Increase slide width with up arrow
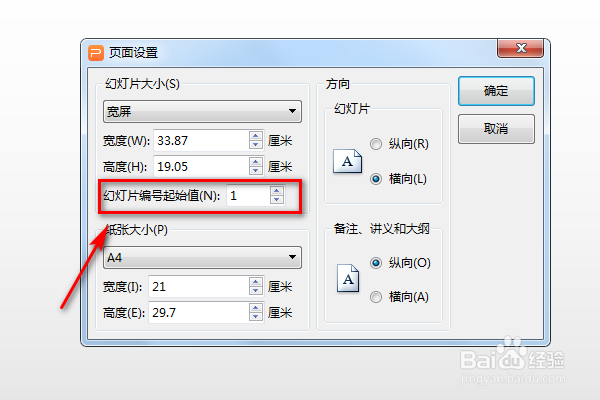Screen dimensions: 600x400 [256, 136]
